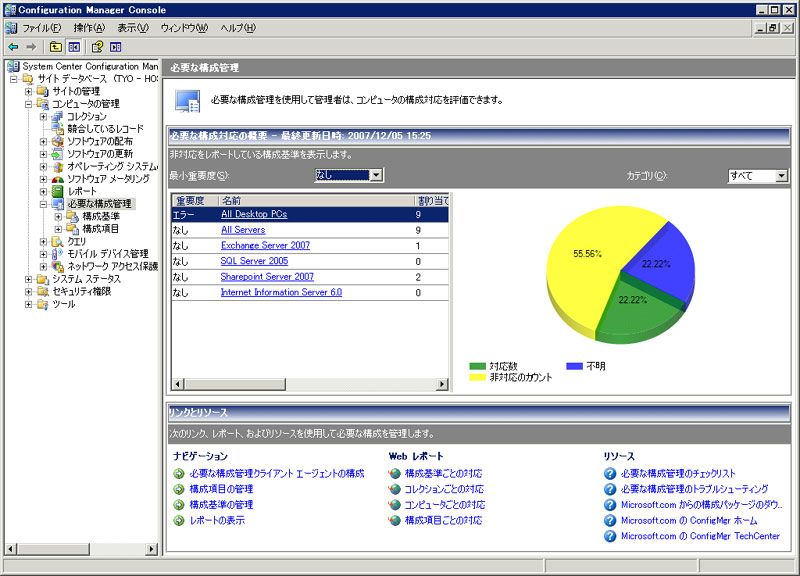Image resolution: width=800 pixels, height=576 pixels.
Task: Open the カテゴリ dropdown showing すべて
Action: click(x=782, y=176)
